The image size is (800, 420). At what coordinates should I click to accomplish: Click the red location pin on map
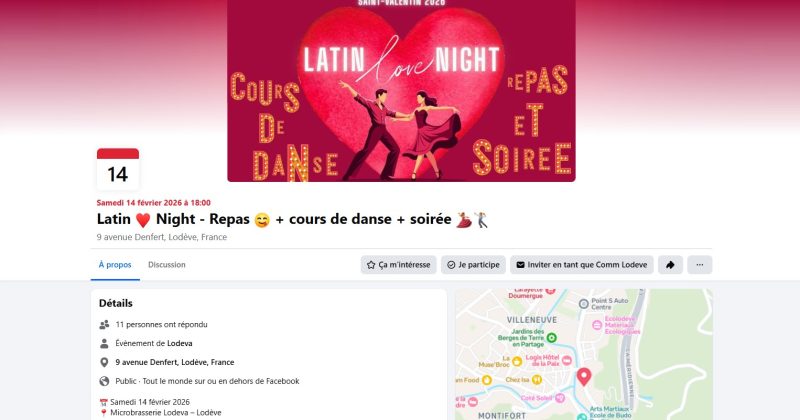point(584,377)
